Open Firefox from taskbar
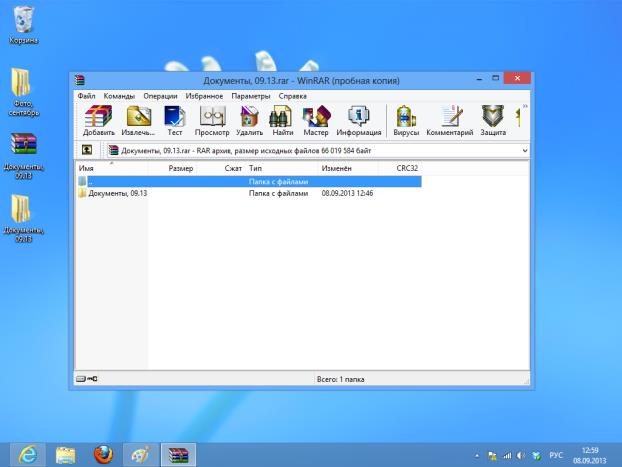This screenshot has height=467, width=622. click(x=103, y=455)
